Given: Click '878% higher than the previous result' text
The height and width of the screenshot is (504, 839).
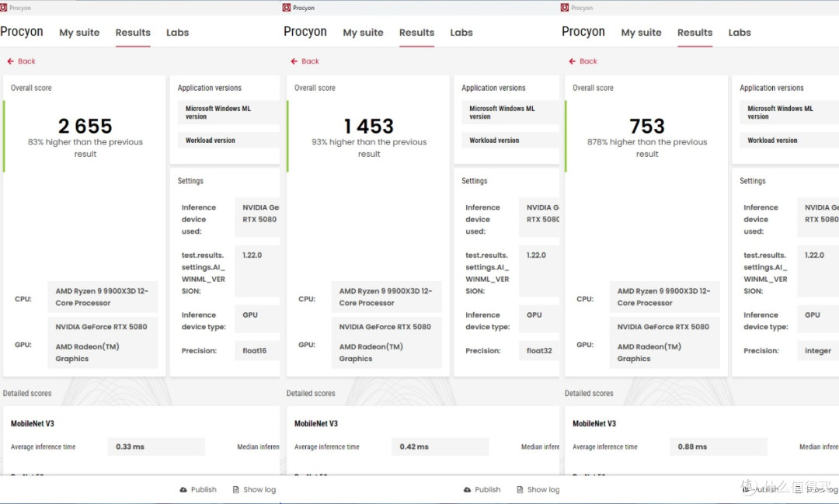Looking at the screenshot, I should tap(647, 148).
